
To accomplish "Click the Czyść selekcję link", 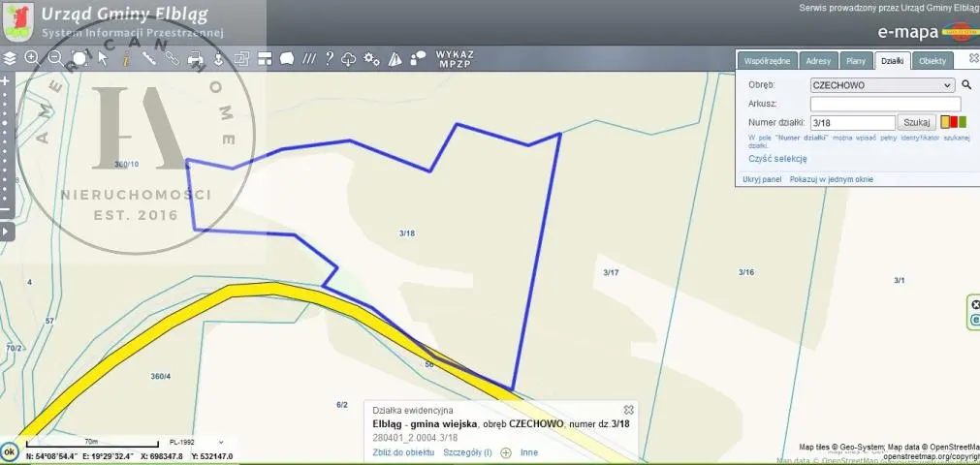I will coord(777,159).
